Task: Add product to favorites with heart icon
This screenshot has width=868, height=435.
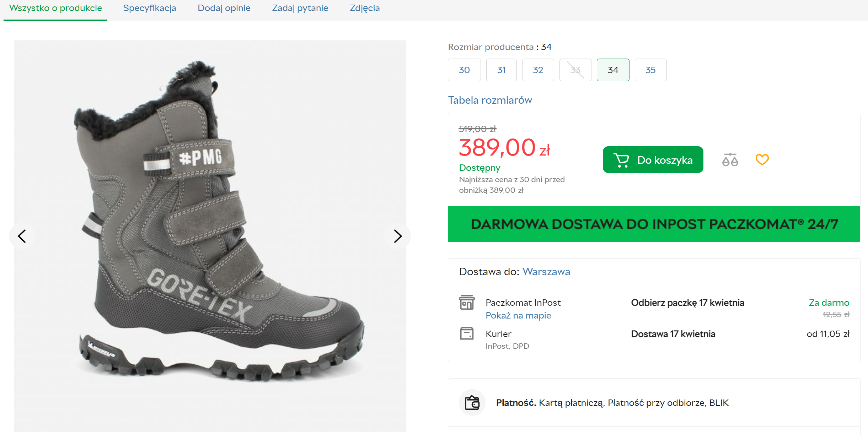Action: [762, 159]
